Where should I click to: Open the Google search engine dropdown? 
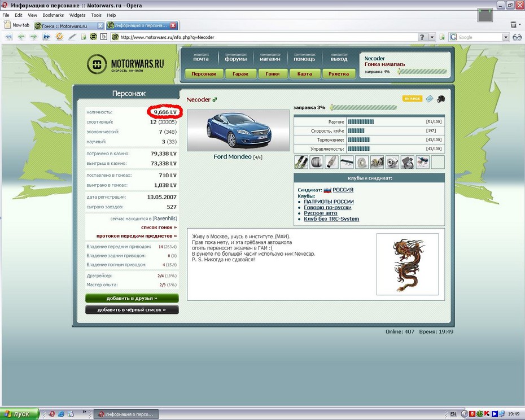coord(506,37)
